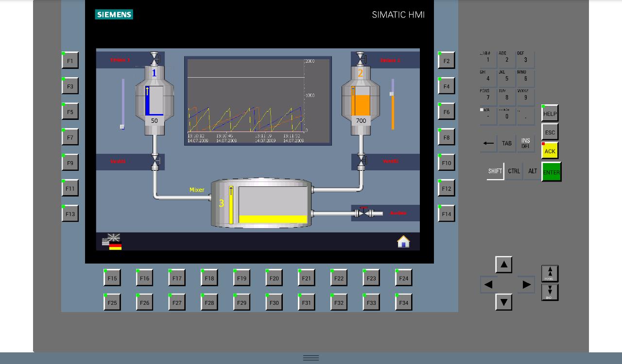Image resolution: width=622 pixels, height=364 pixels.
Task: Toggle the Ventil1 valve below tank 1
Action: tap(154, 160)
